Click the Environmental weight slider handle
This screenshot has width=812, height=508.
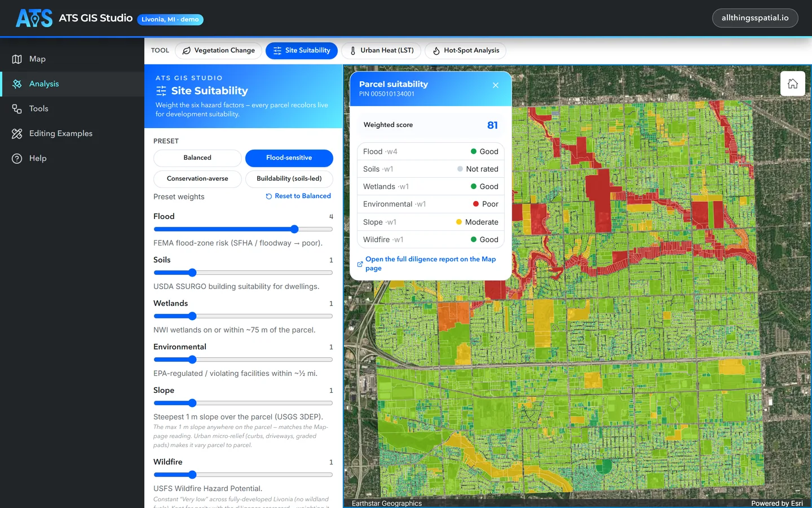(192, 360)
